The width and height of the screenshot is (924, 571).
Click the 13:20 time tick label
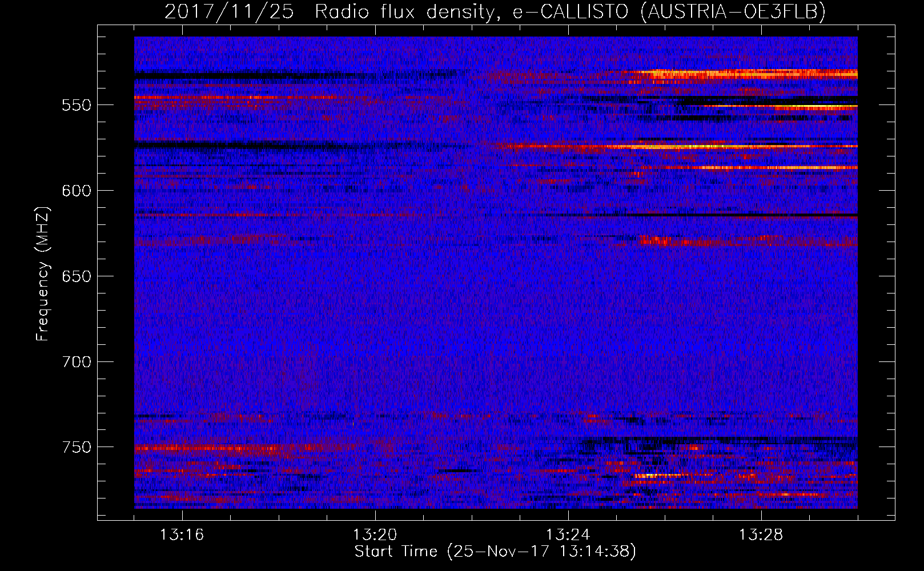tap(375, 535)
